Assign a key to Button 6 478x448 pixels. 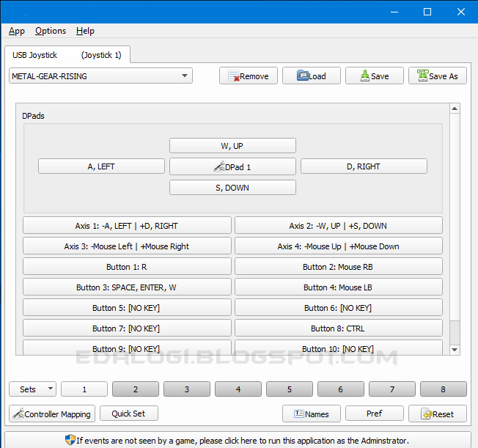pos(339,307)
